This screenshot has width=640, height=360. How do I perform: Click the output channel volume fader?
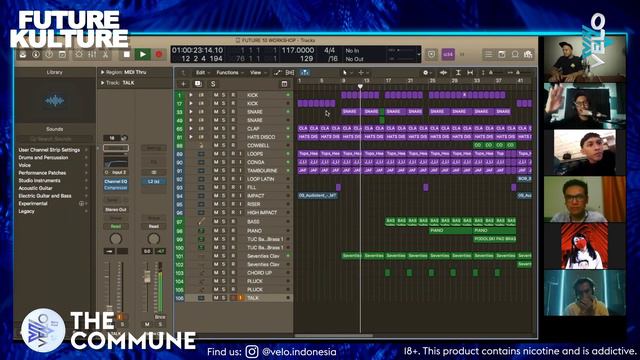click(x=147, y=277)
